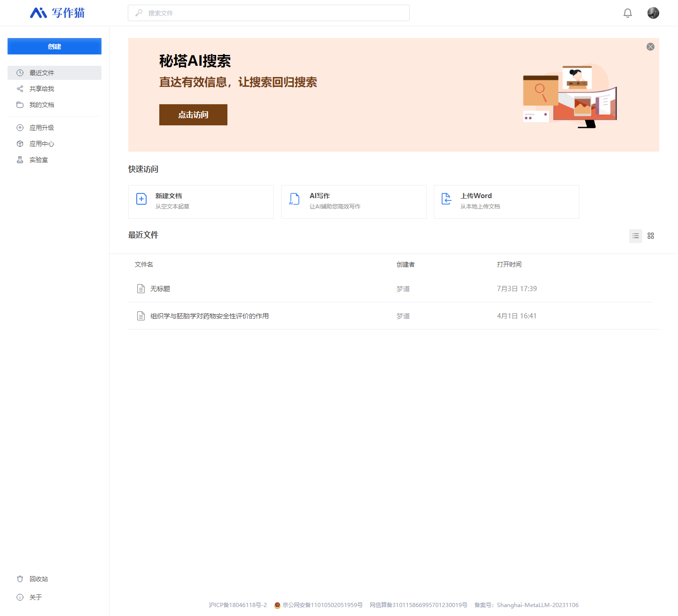
Task: Click the 回收站 trash icon
Action: pos(20,579)
